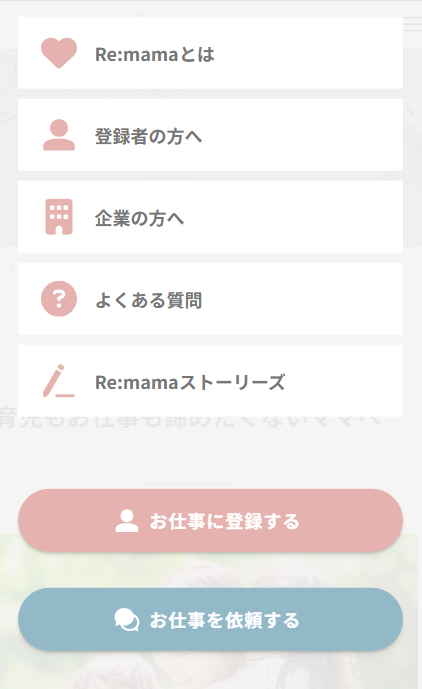The height and width of the screenshot is (689, 422).
Task: Click the person icon beside 登録者の方へ
Action: coord(59,135)
